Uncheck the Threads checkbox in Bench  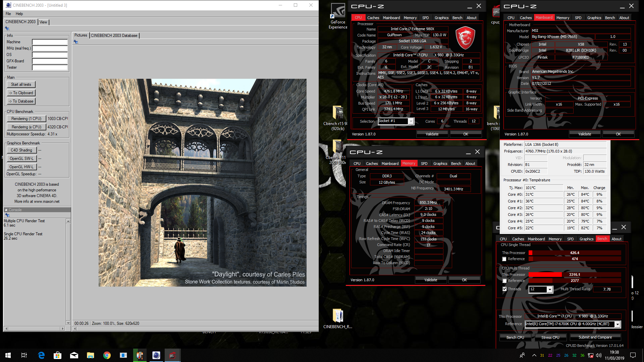coord(504,289)
